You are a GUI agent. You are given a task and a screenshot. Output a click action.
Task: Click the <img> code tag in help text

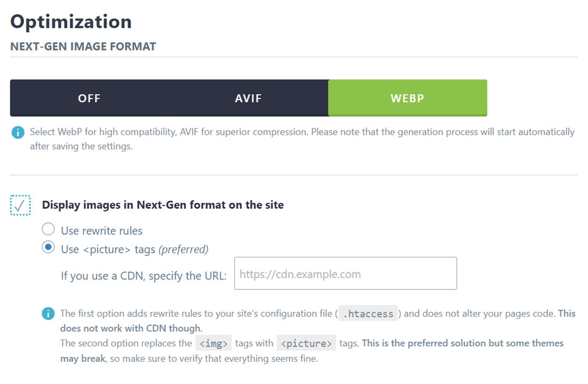[214, 343]
